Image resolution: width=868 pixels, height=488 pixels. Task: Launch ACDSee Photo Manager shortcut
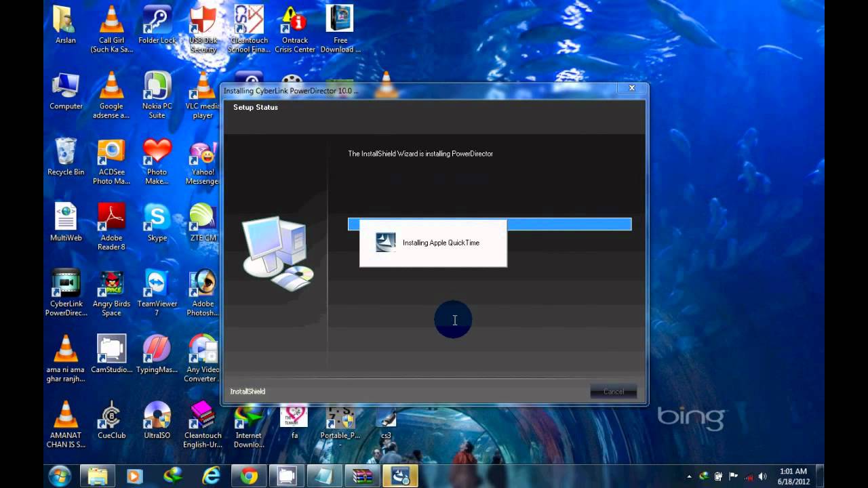(111, 161)
